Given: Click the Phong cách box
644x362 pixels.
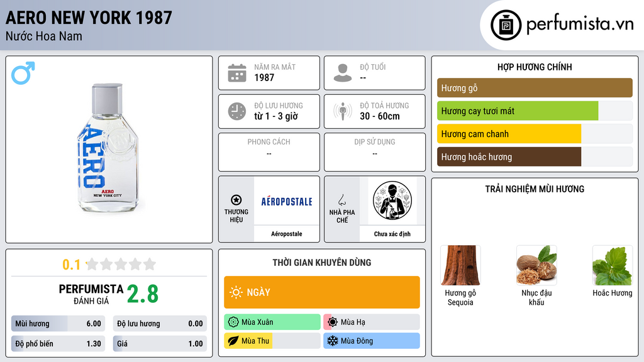Looking at the screenshot, I should pos(269,152).
